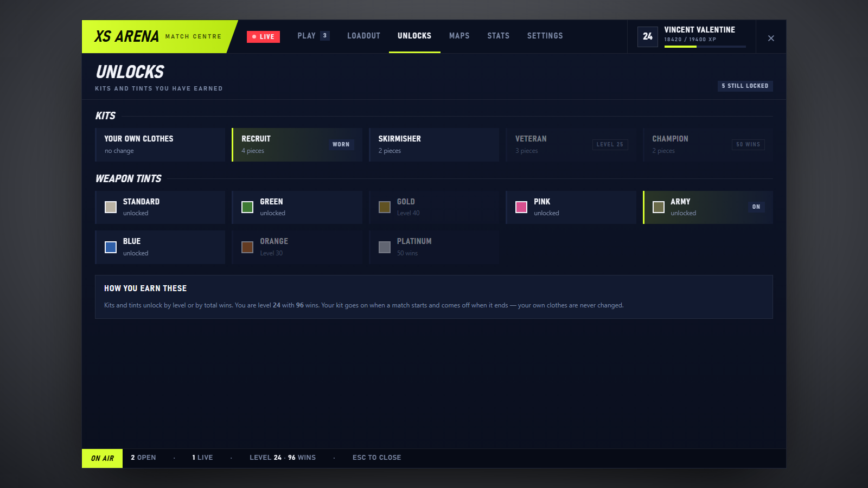This screenshot has width=868, height=488.
Task: Select the Recruit kit card
Action: click(297, 145)
